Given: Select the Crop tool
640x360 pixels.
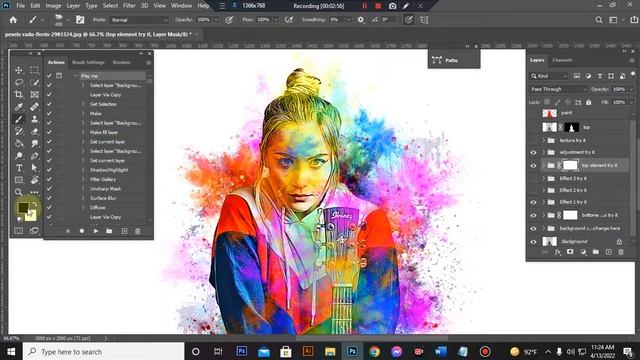Looking at the screenshot, I should [x=19, y=95].
